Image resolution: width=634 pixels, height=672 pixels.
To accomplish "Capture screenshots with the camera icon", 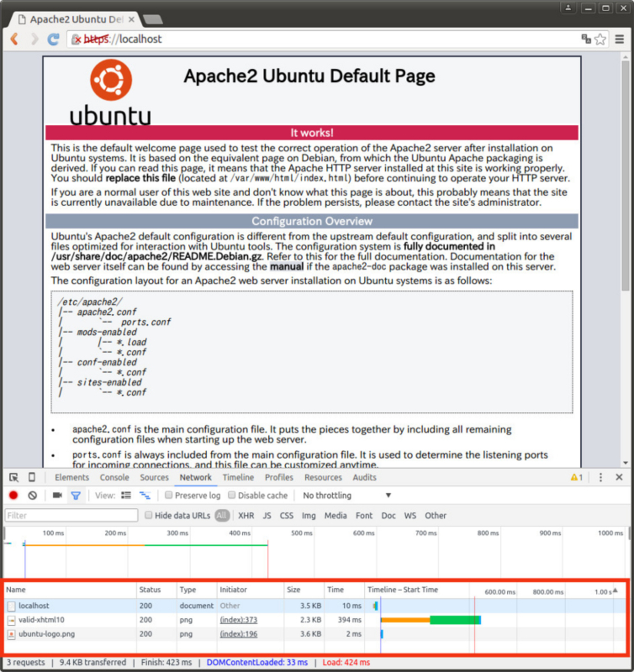I will coord(57,495).
